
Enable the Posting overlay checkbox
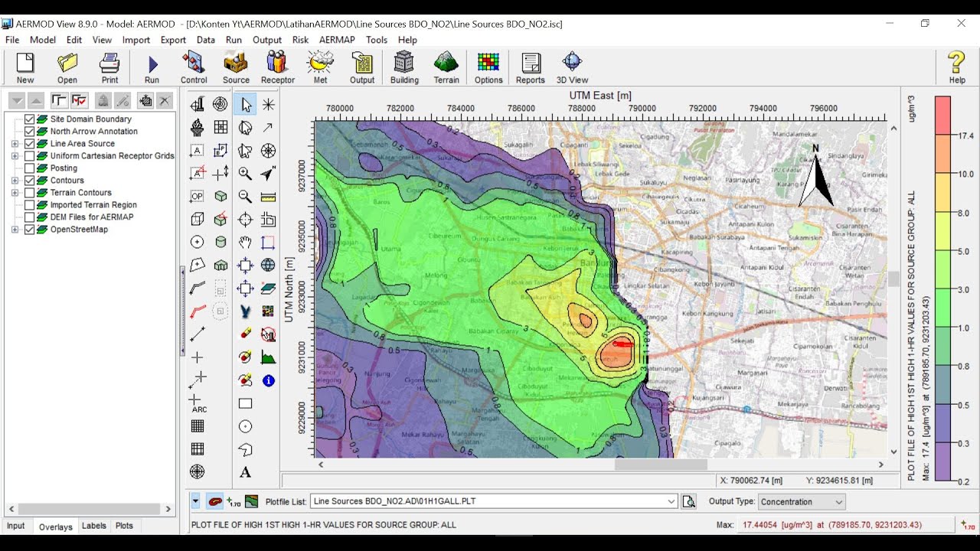coord(30,168)
